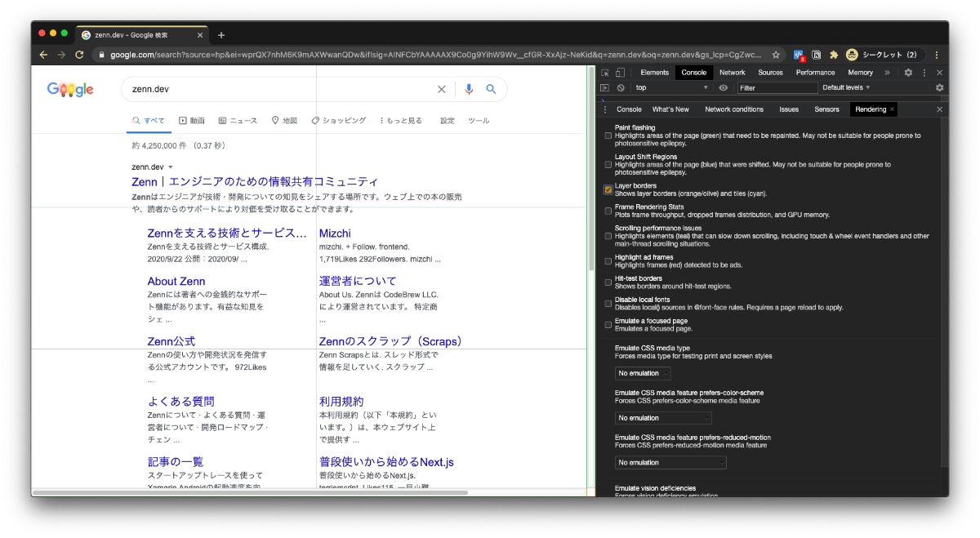The image size is (980, 538).
Task: Open the blue extension with red badge
Action: pyautogui.click(x=799, y=55)
